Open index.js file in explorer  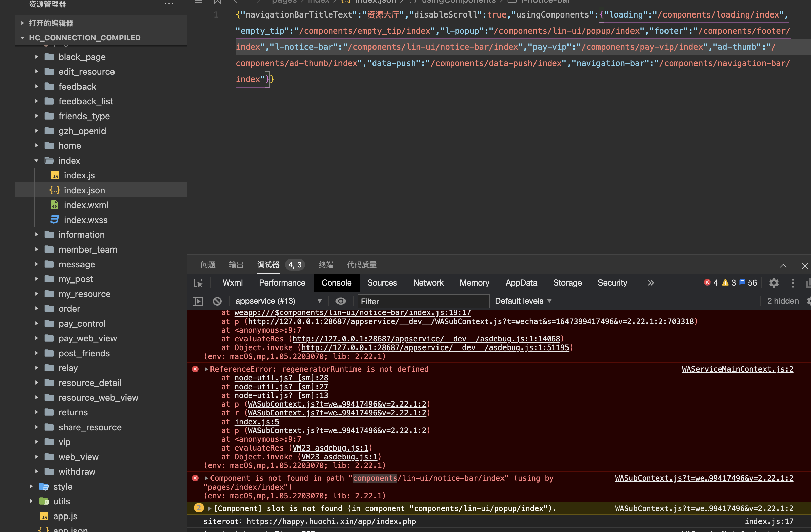(x=79, y=175)
